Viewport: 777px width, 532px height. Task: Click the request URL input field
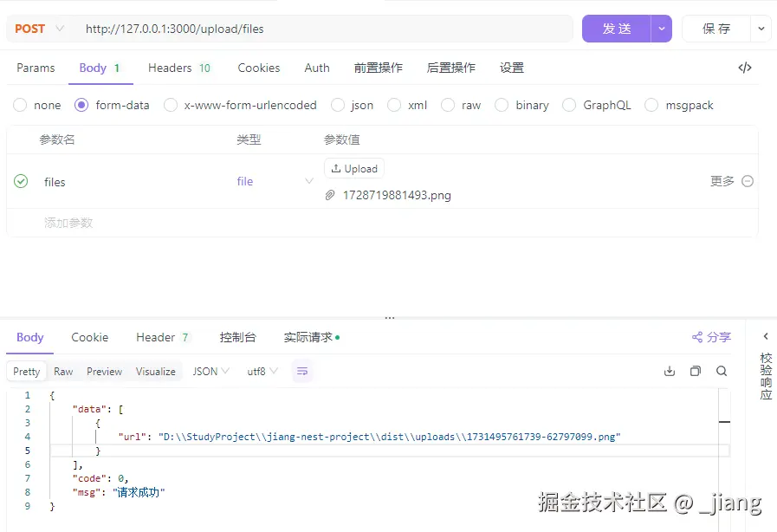321,28
